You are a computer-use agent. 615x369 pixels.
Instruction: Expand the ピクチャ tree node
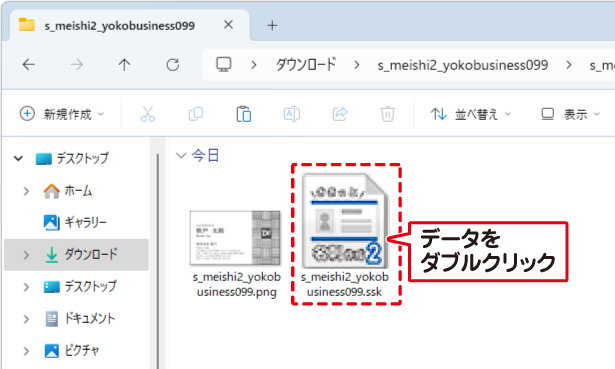click(x=26, y=351)
